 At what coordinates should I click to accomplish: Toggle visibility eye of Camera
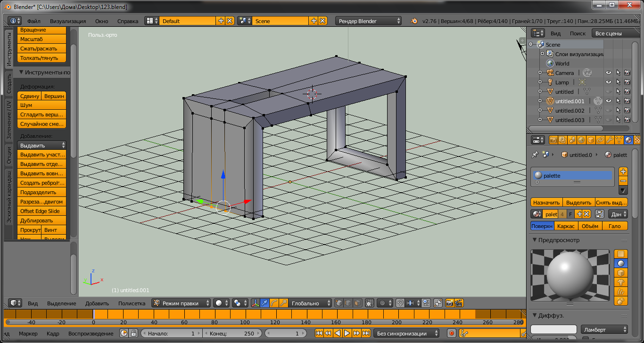pyautogui.click(x=609, y=73)
